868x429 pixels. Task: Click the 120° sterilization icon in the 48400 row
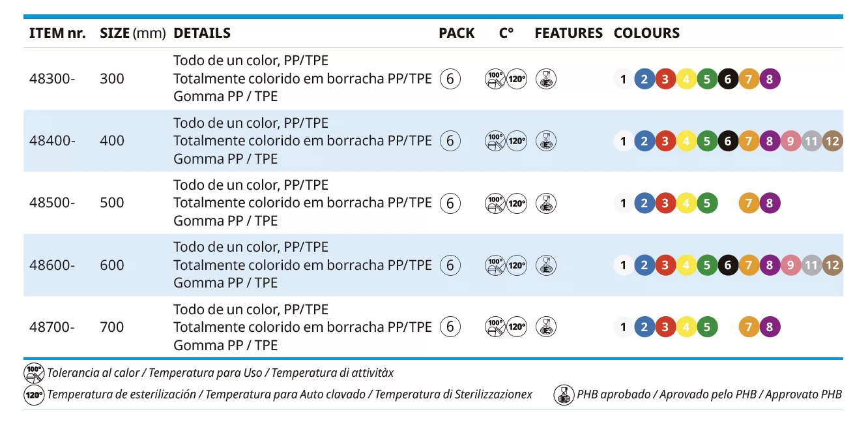[517, 141]
